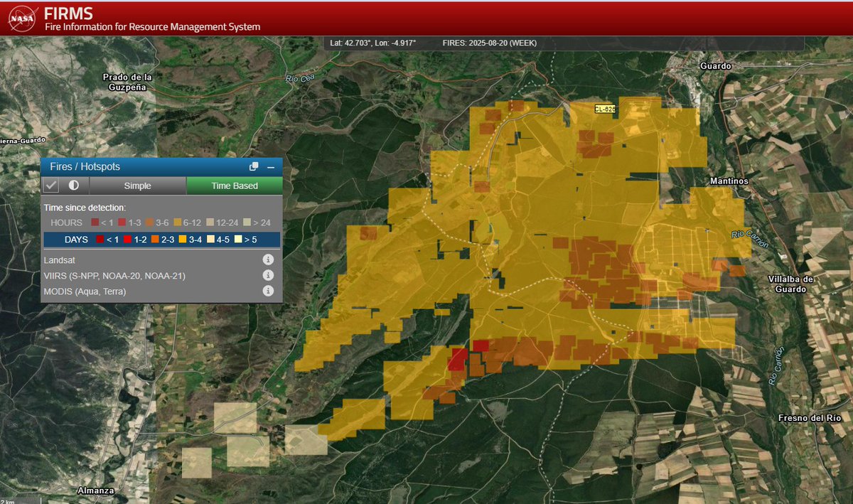Open the info icon for MODIS
This screenshot has height=504, width=853.
[268, 291]
